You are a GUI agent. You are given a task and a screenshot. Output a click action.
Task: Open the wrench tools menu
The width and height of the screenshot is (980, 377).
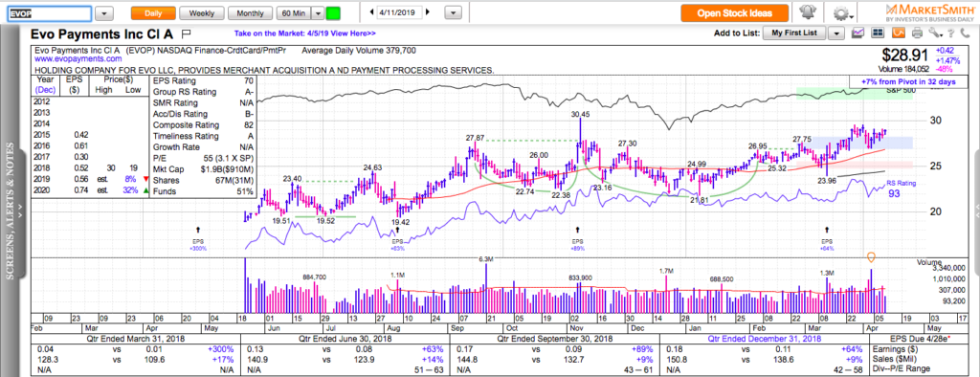935,33
